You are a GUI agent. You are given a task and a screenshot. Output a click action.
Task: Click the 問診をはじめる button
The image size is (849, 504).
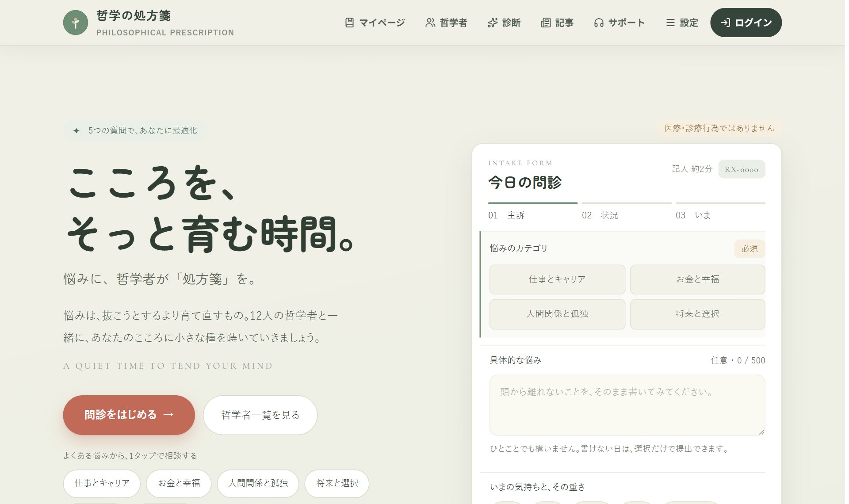click(129, 415)
